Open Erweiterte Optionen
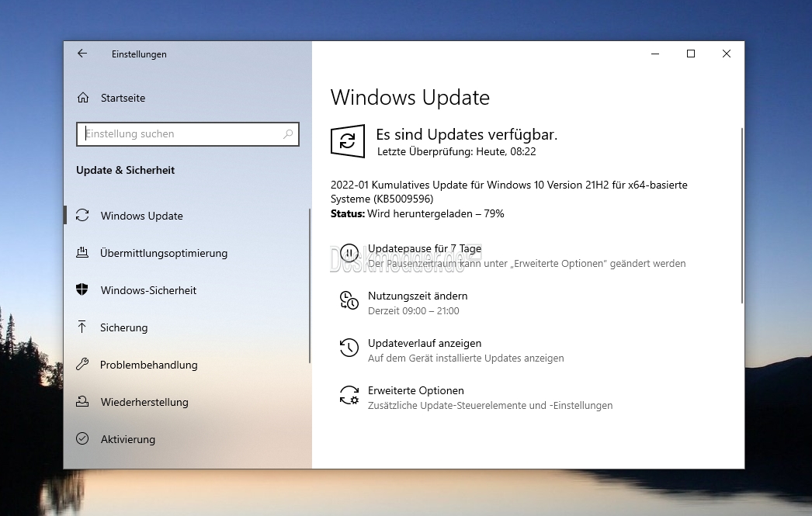This screenshot has height=516, width=812. 416,391
